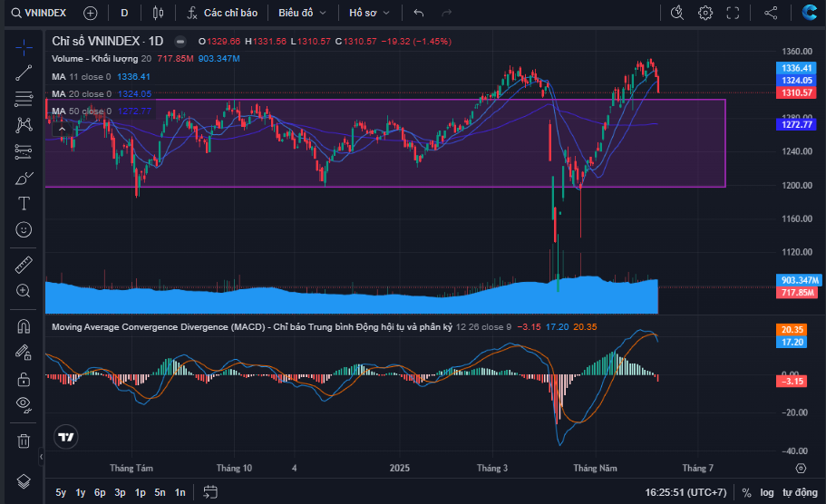
Task: Toggle lock all drawings
Action: (24, 379)
